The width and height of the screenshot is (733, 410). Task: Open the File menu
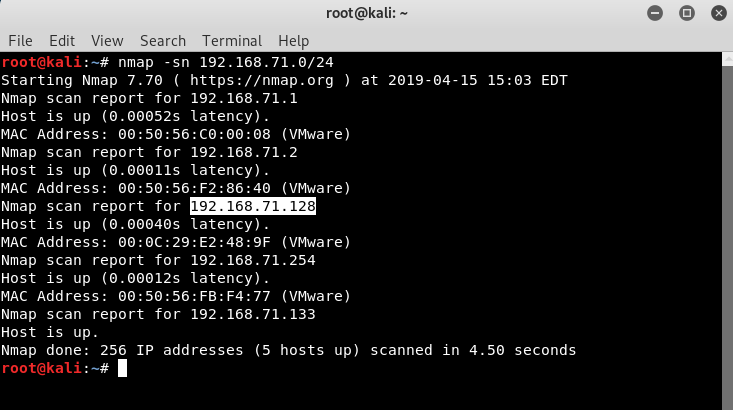[21, 41]
